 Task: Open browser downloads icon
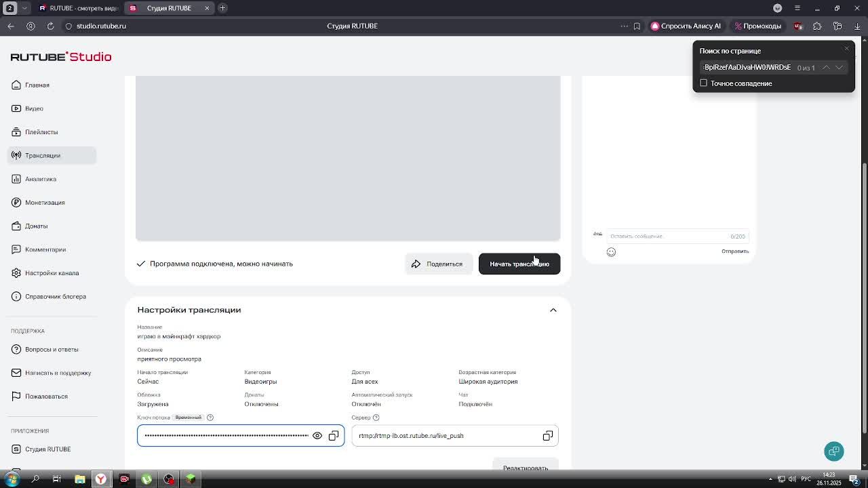click(857, 26)
